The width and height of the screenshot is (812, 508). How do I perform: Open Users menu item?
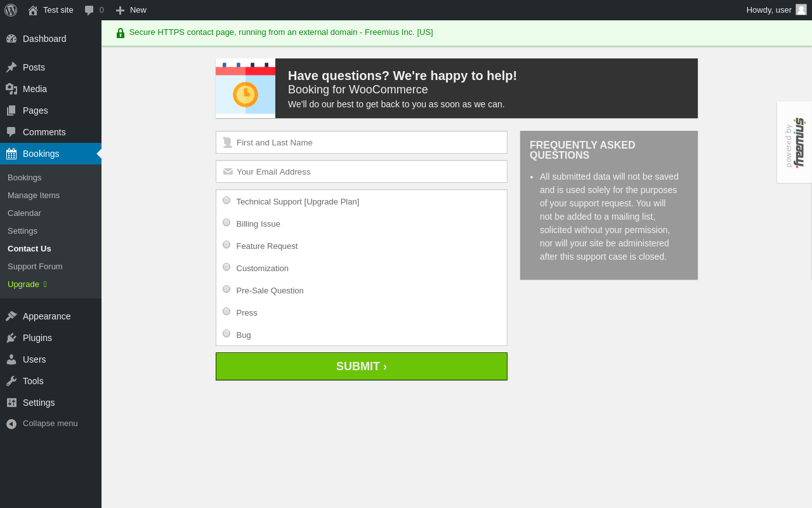pyautogui.click(x=51, y=359)
